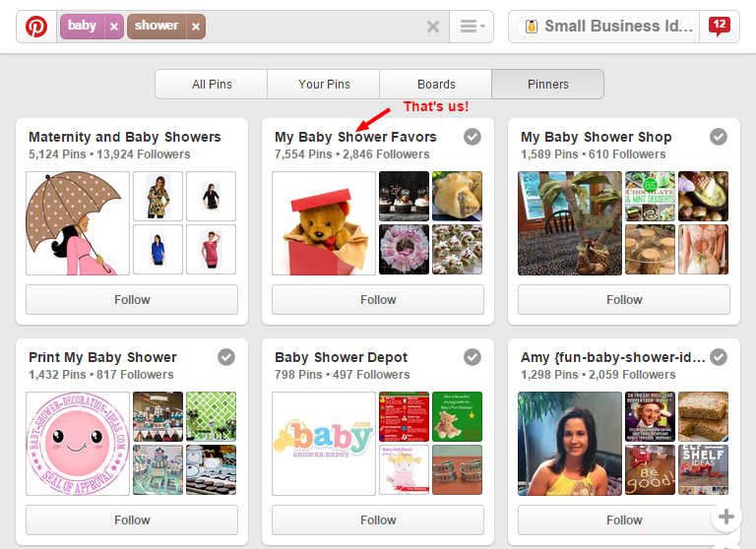Switch to the Boards tab
756x549 pixels.
[x=436, y=85]
